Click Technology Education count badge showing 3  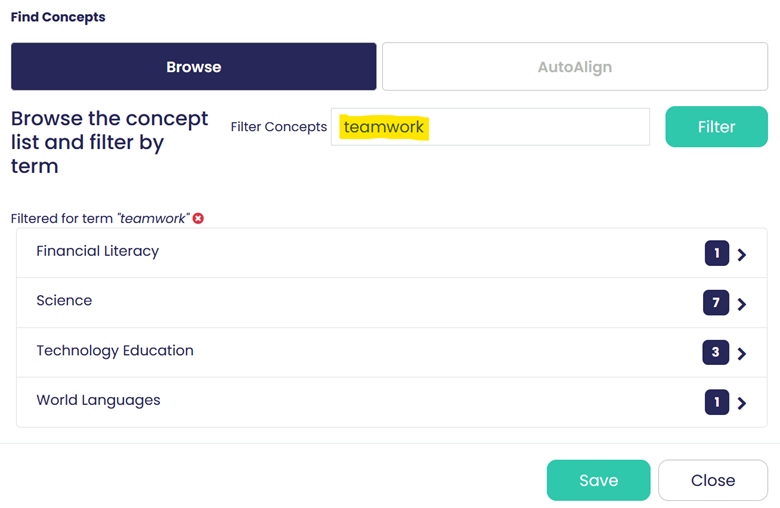coord(715,352)
